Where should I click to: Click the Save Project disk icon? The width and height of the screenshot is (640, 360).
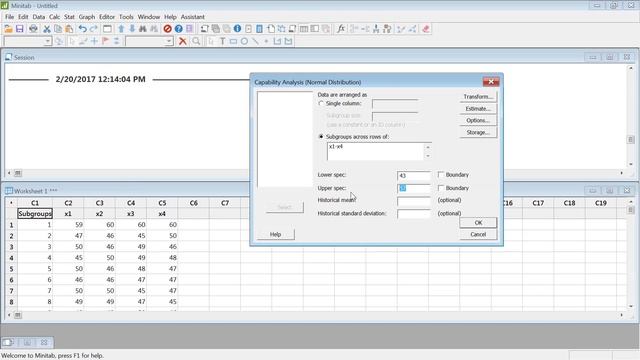[x=20, y=29]
